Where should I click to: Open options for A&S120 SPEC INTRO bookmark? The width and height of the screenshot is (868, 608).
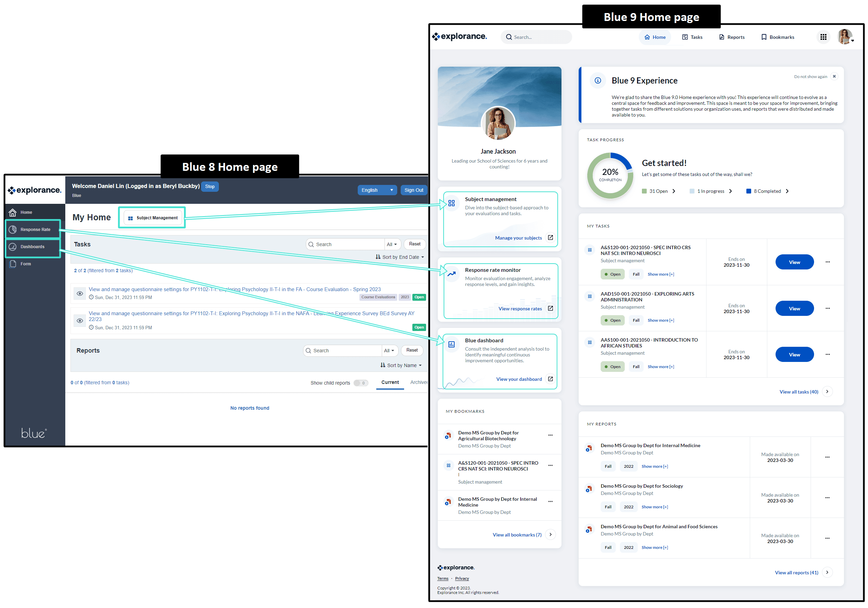click(x=550, y=465)
